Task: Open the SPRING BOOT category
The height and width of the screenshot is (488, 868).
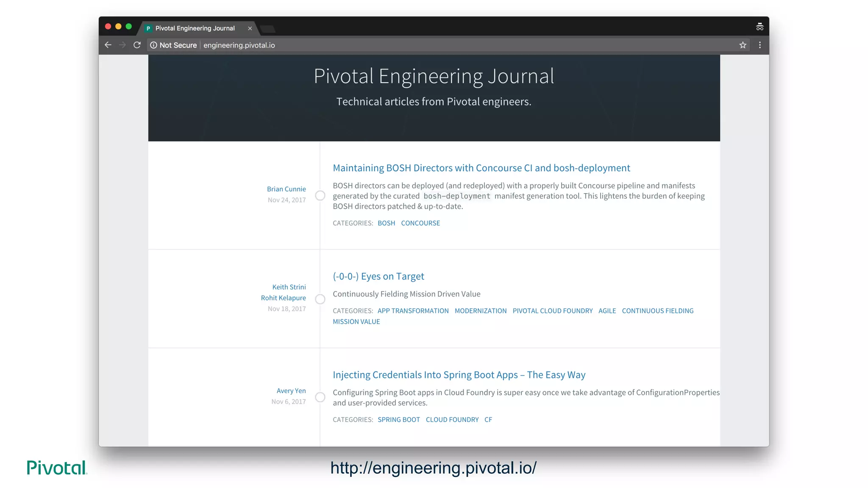Action: pyautogui.click(x=399, y=420)
